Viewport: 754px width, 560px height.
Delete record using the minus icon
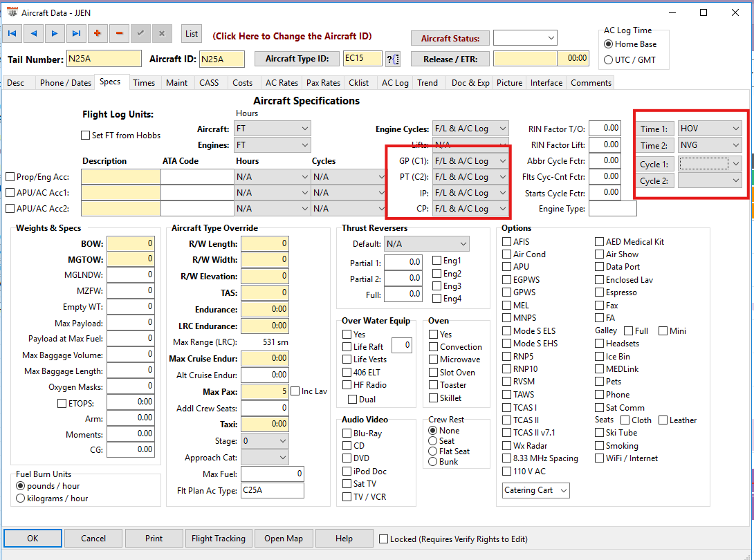point(119,33)
